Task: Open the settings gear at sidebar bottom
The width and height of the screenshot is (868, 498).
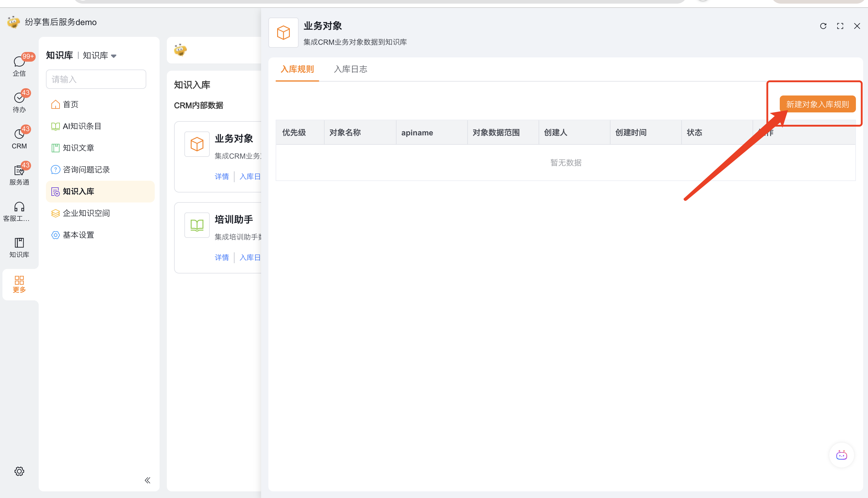Action: click(19, 471)
